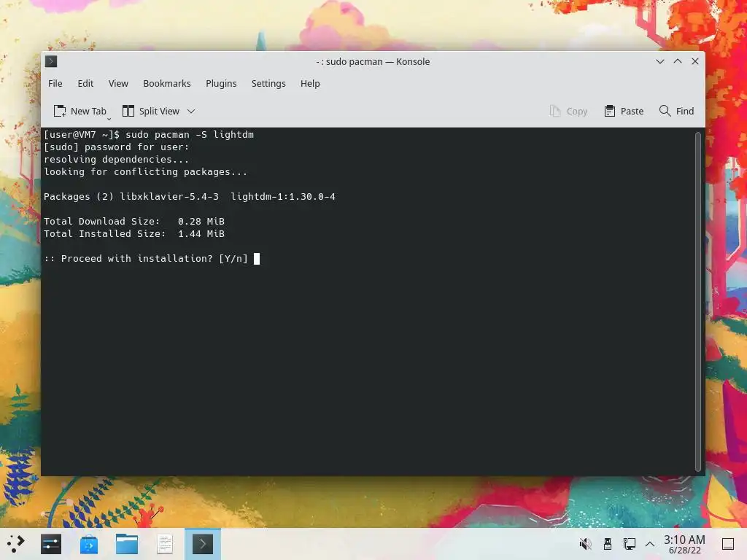Open Find in the Konsole toolbar
Image resolution: width=747 pixels, height=560 pixels.
tap(676, 111)
